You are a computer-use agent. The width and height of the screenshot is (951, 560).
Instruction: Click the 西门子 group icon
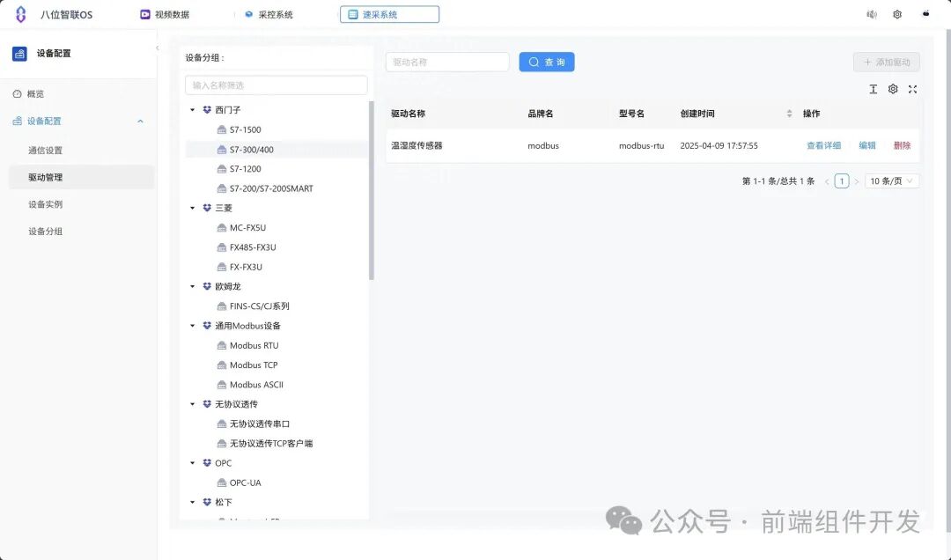207,110
